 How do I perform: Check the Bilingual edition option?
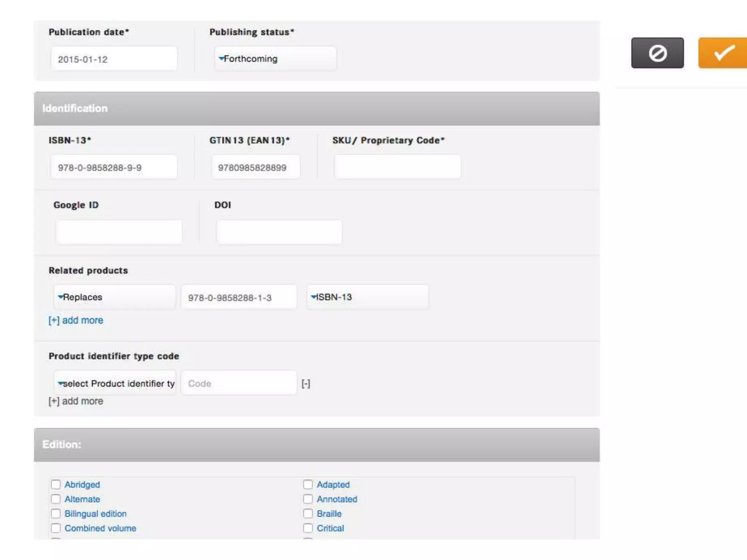(56, 513)
